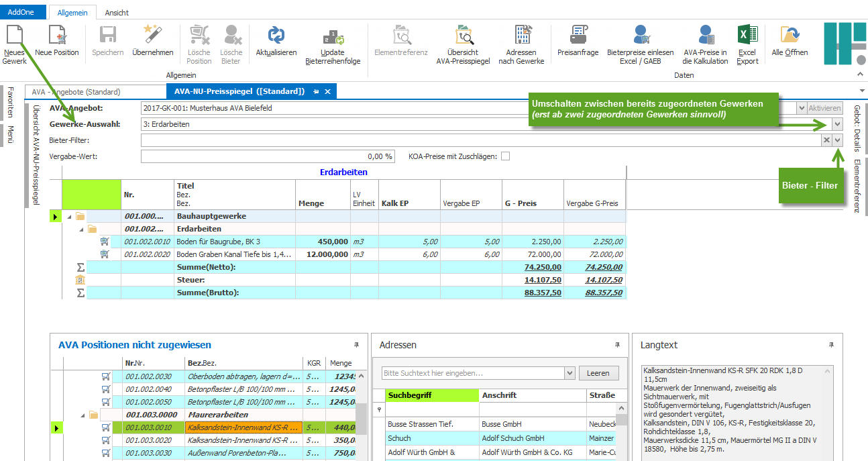Image resolution: width=868 pixels, height=461 pixels.
Task: Pin the AVA-NU-Preisspiegel tab
Action: (316, 91)
